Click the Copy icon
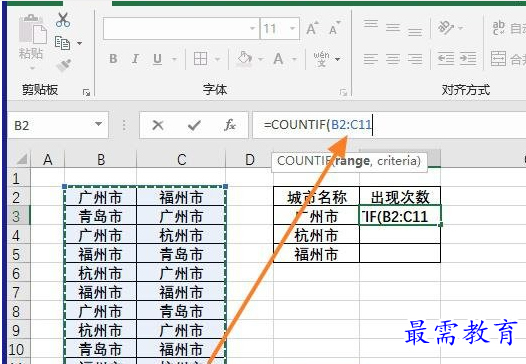Image resolution: width=526 pixels, height=364 pixels. pos(62,43)
